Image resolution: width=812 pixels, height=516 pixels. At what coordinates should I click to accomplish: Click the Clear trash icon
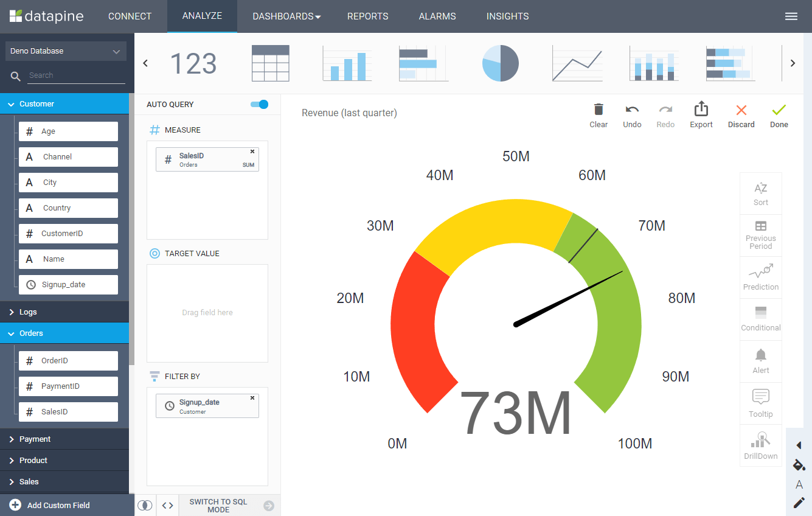pyautogui.click(x=599, y=109)
